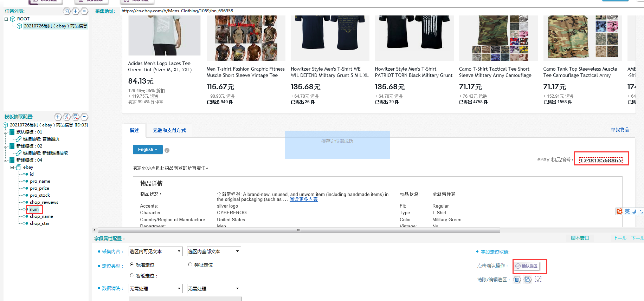Click the minus icon in 模板抽取配置 header
The height and width of the screenshot is (301, 644).
[84, 117]
